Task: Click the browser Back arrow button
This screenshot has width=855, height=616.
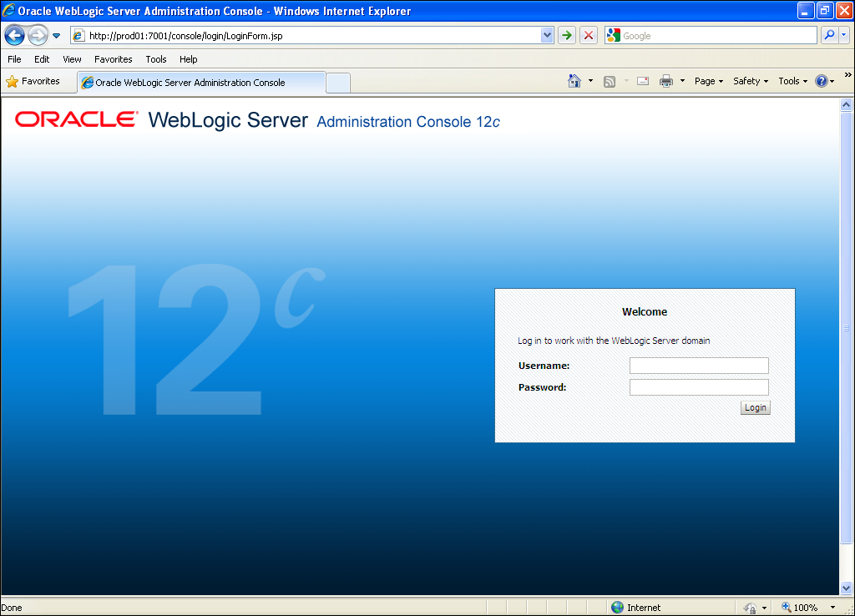Action: point(14,36)
